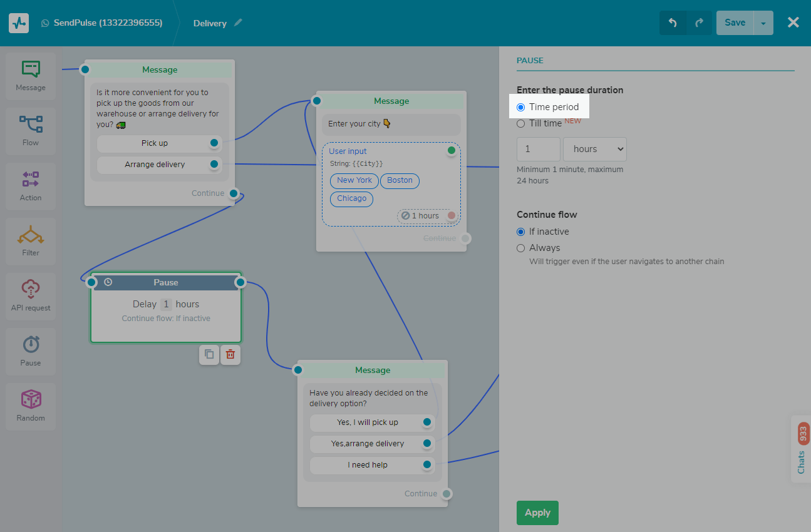Click the red 1 hours timeout connector
The width and height of the screenshot is (811, 532).
coord(452,216)
